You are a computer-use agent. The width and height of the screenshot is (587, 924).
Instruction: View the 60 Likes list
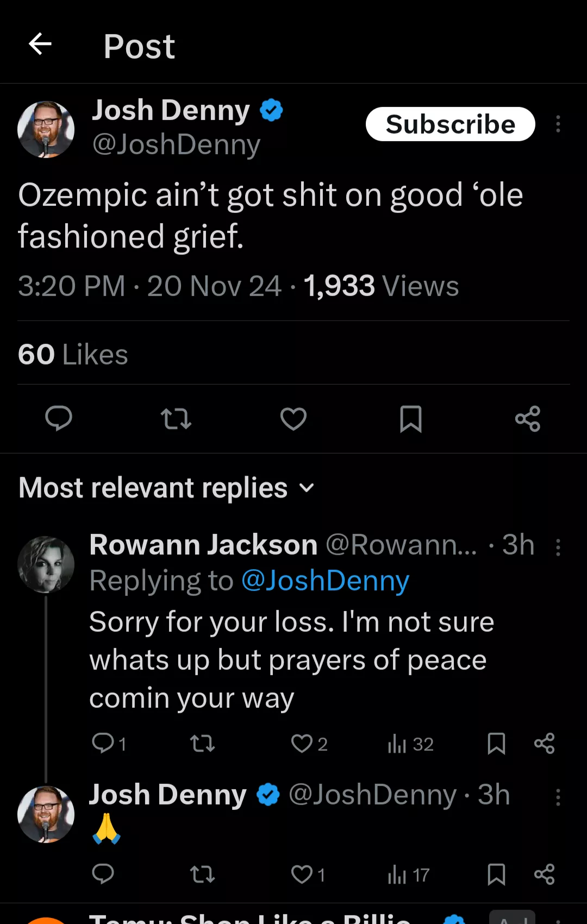pyautogui.click(x=73, y=354)
